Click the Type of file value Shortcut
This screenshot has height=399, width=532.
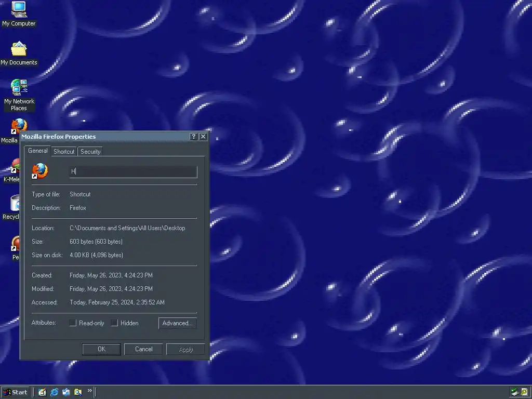click(x=80, y=194)
